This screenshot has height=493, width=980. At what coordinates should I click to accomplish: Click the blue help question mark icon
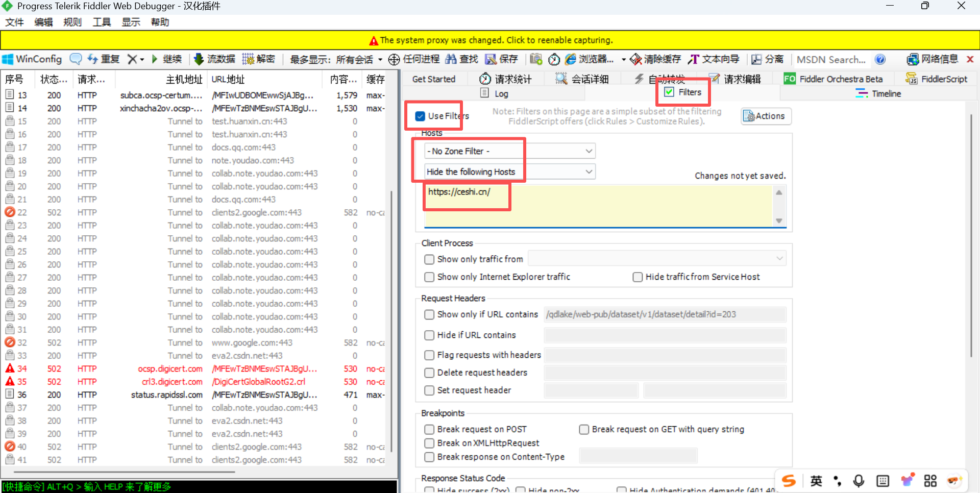coord(880,59)
